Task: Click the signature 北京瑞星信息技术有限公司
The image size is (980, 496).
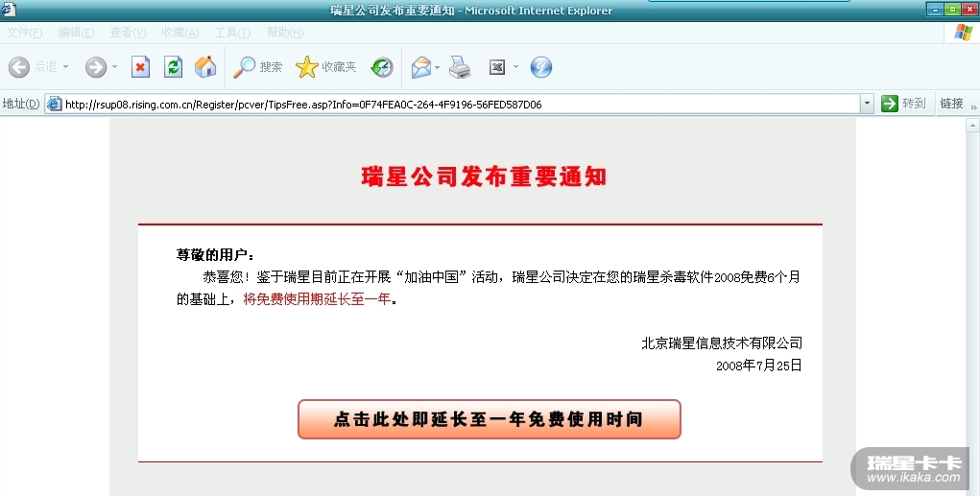Action: pos(722,342)
